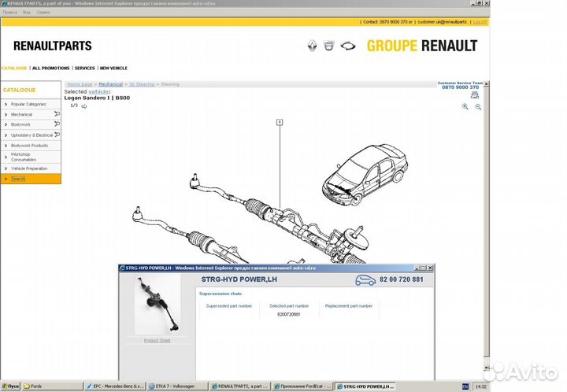This screenshot has width=567, height=392.
Task: Click callout number 1 on the steering diagram
Action: tap(279, 122)
